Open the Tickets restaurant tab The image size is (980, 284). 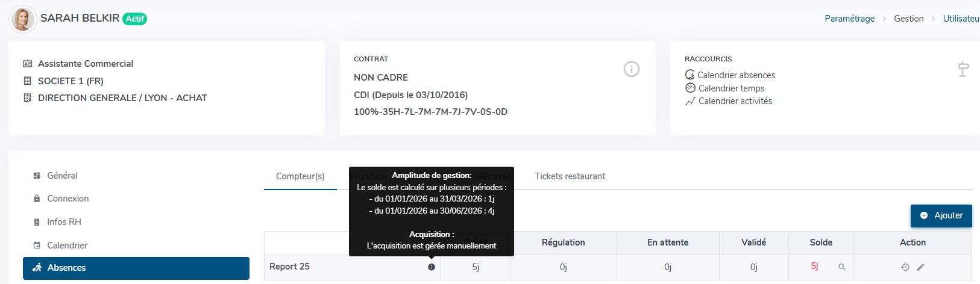tap(570, 176)
